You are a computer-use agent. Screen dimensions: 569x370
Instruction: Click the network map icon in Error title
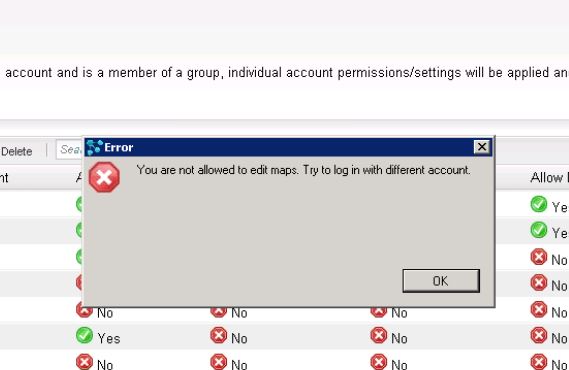(x=95, y=147)
